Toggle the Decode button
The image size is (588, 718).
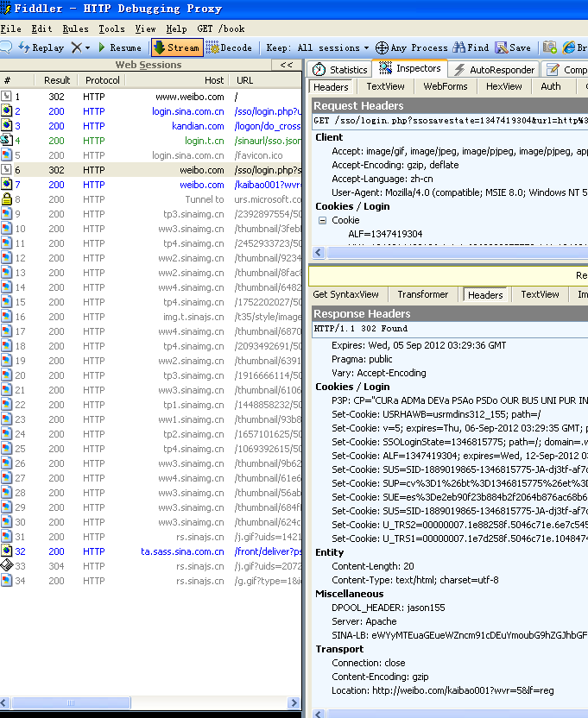pyautogui.click(x=229, y=48)
